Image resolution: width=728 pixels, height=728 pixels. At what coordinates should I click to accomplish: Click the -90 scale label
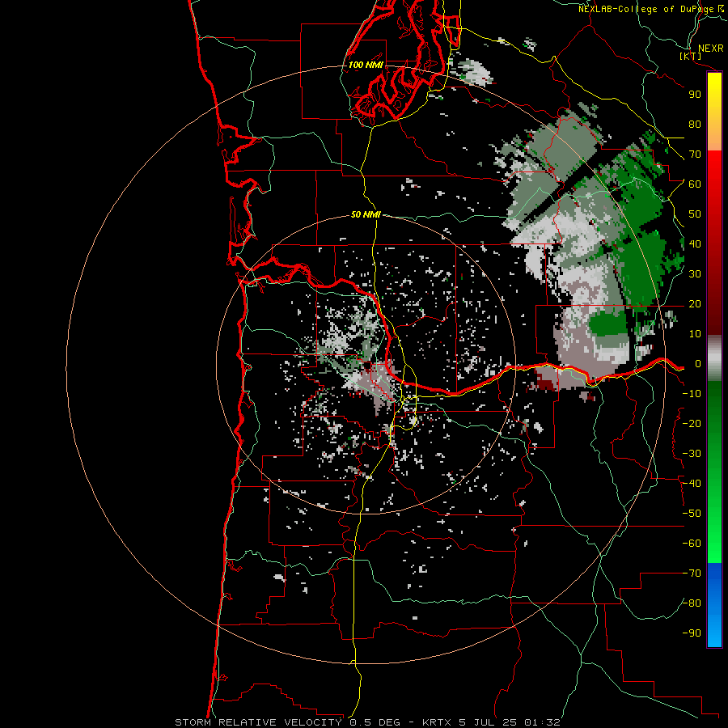coord(692,633)
